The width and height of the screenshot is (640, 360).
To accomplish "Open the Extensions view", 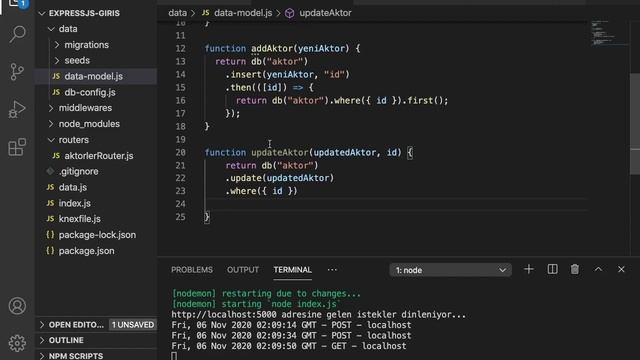I will pyautogui.click(x=17, y=147).
